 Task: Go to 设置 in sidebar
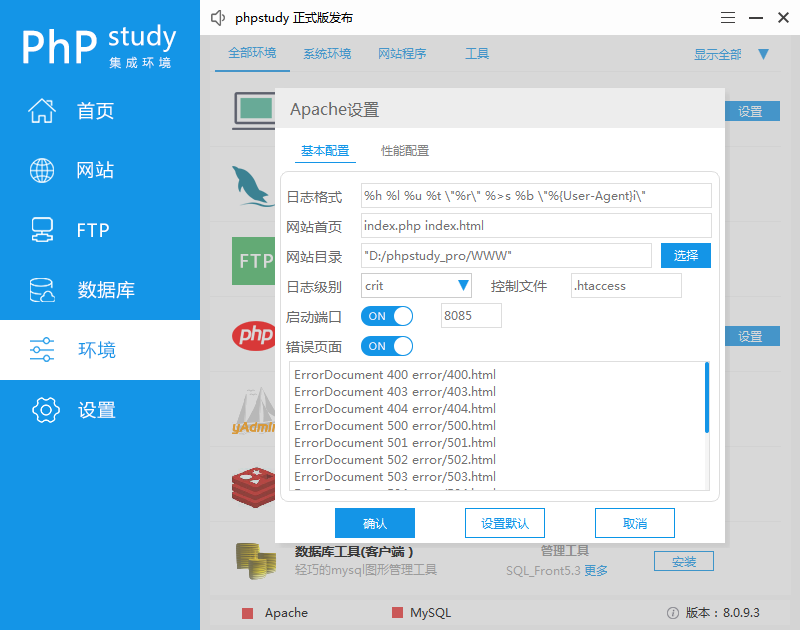[97, 410]
